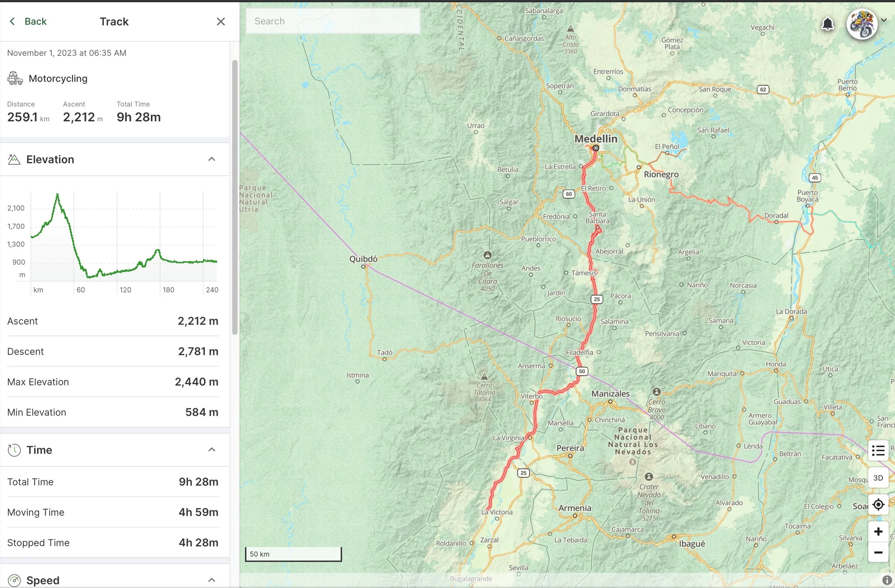This screenshot has width=895, height=588.
Task: Collapse the Elevation section
Action: (x=212, y=159)
